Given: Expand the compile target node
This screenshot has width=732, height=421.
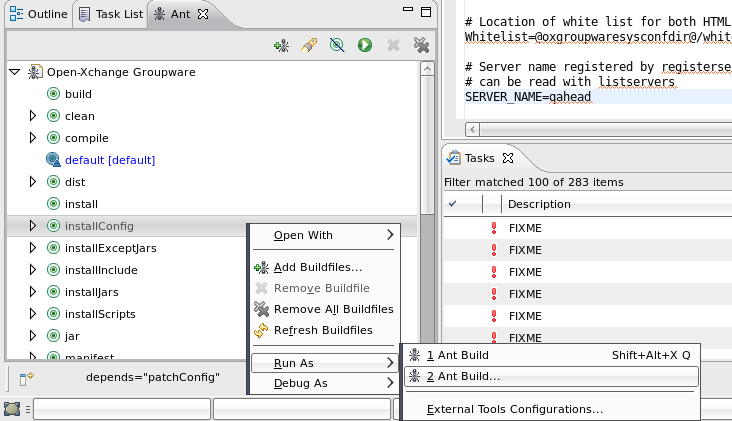Looking at the screenshot, I should (x=32, y=138).
